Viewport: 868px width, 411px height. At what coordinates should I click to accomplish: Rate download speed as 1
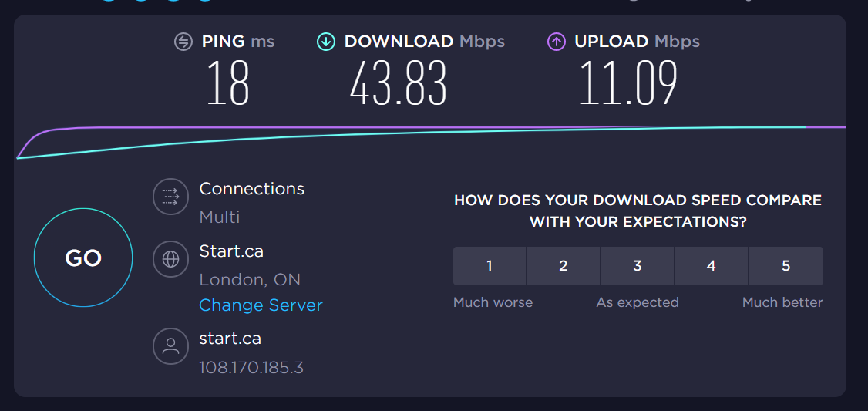pyautogui.click(x=490, y=266)
